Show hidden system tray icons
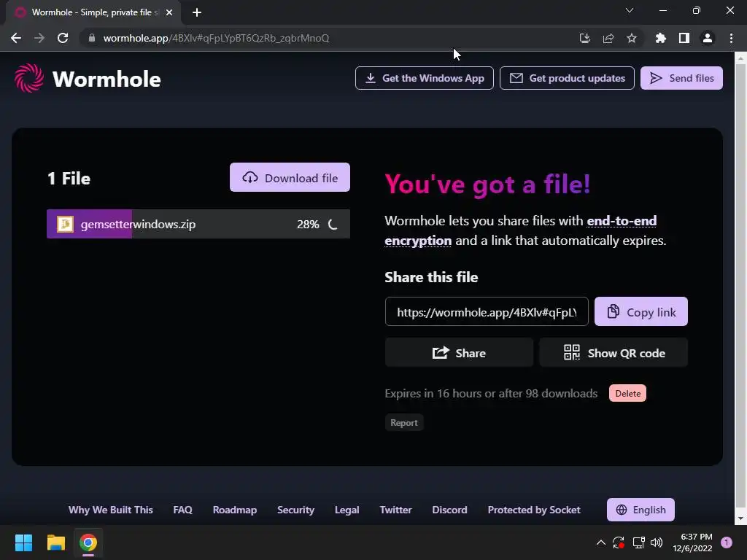The width and height of the screenshot is (747, 560). (x=601, y=542)
